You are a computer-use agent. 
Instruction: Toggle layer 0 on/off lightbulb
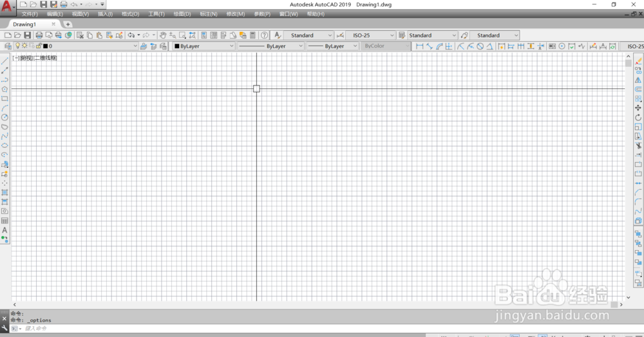point(17,46)
